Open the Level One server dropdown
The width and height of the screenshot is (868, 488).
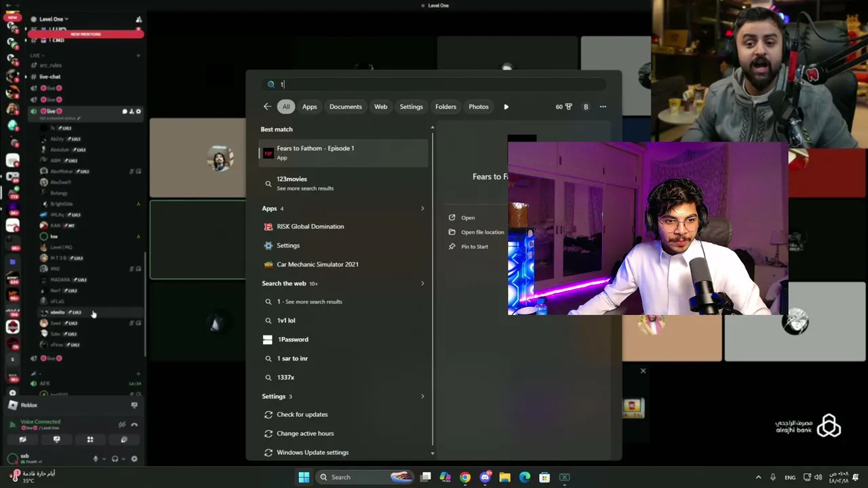53,19
